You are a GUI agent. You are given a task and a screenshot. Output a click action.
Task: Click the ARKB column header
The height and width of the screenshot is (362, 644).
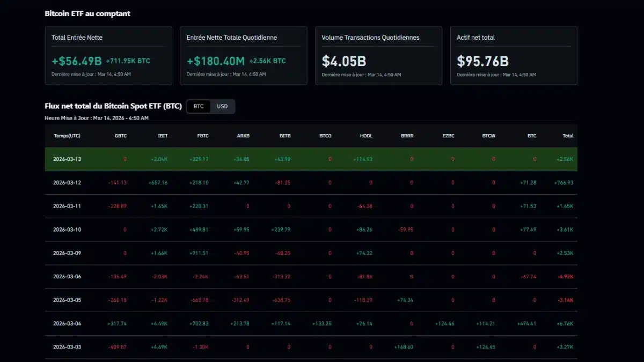pyautogui.click(x=243, y=136)
